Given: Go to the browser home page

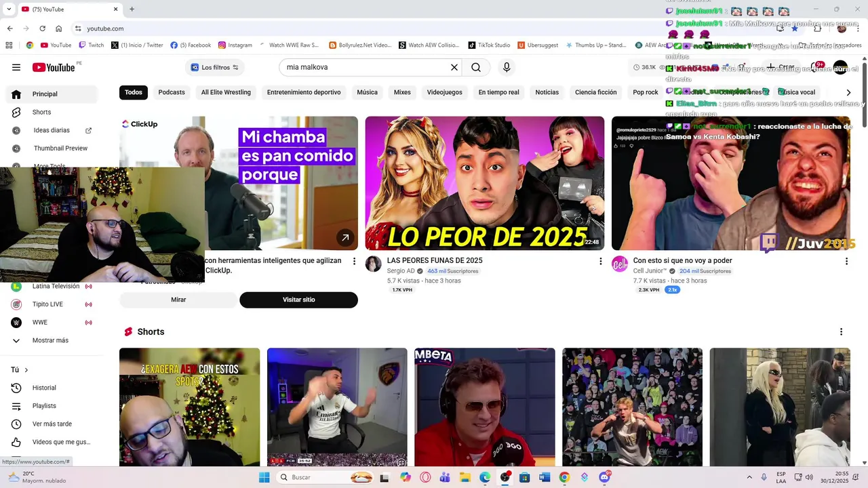Looking at the screenshot, I should point(59,28).
